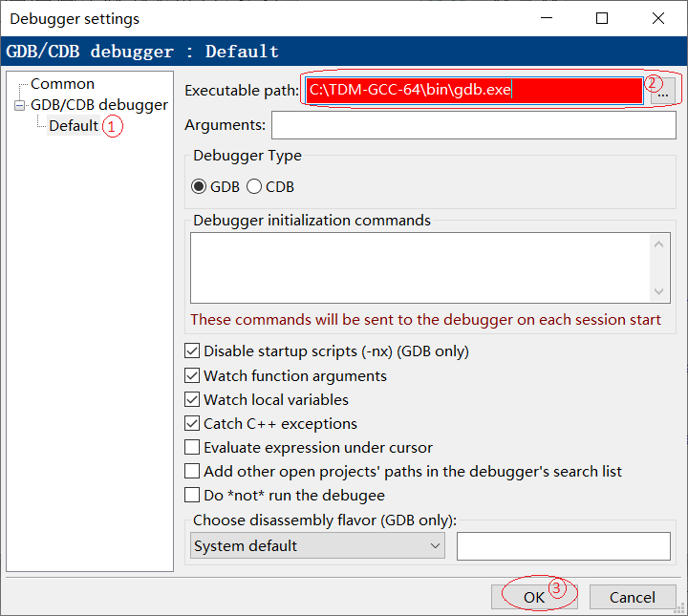The height and width of the screenshot is (616, 688).
Task: Click the Arguments input field
Action: 474,125
